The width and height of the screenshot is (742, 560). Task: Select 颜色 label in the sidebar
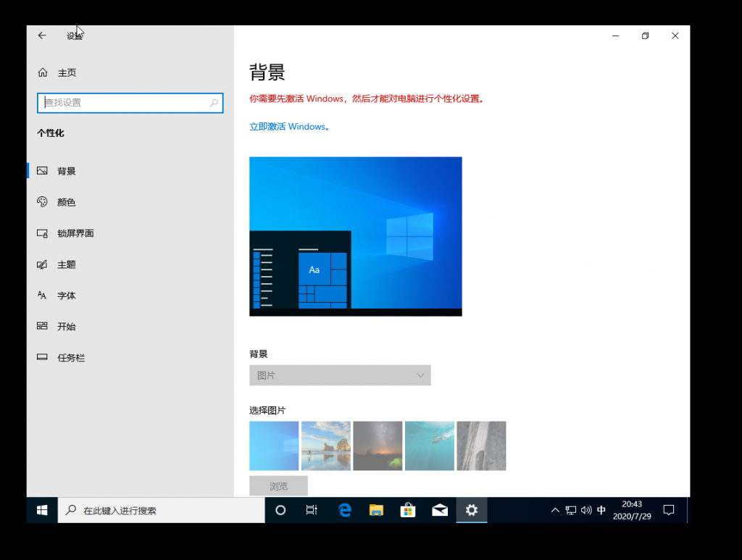click(66, 202)
